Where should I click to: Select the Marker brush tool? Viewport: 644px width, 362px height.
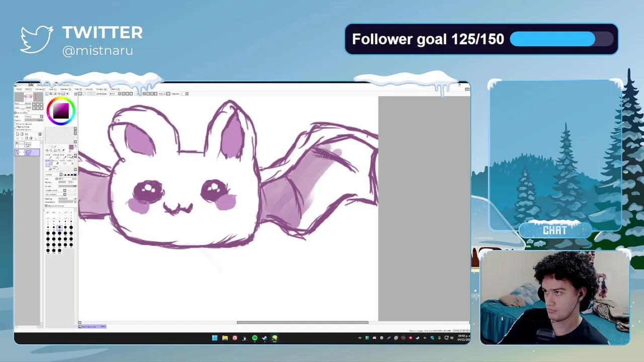point(49,162)
